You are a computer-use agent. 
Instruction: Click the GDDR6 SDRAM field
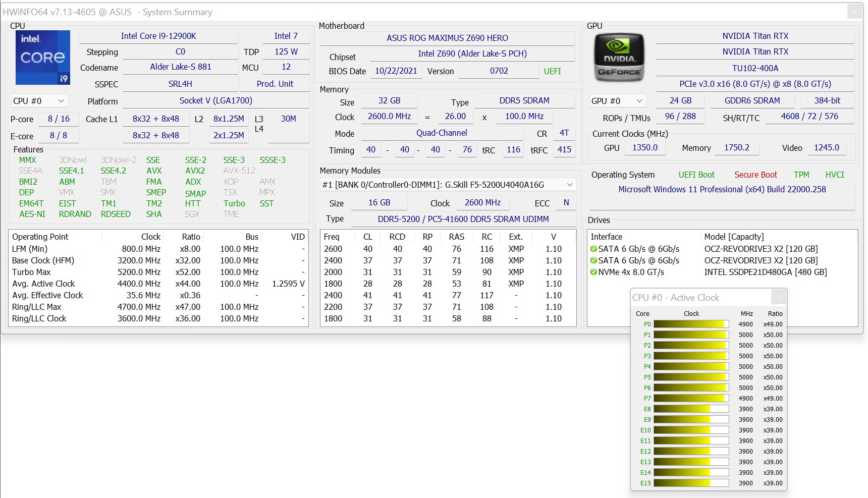click(752, 101)
